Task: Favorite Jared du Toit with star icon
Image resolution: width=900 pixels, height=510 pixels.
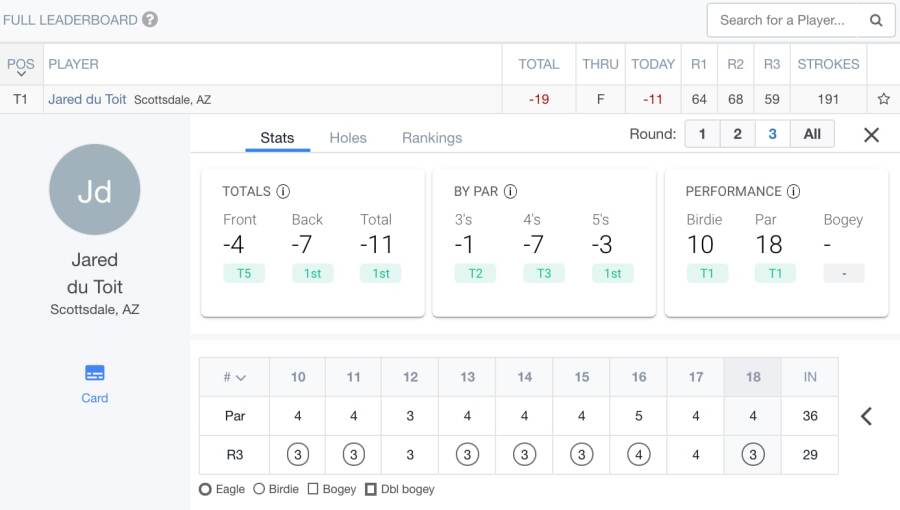Action: 883,99
